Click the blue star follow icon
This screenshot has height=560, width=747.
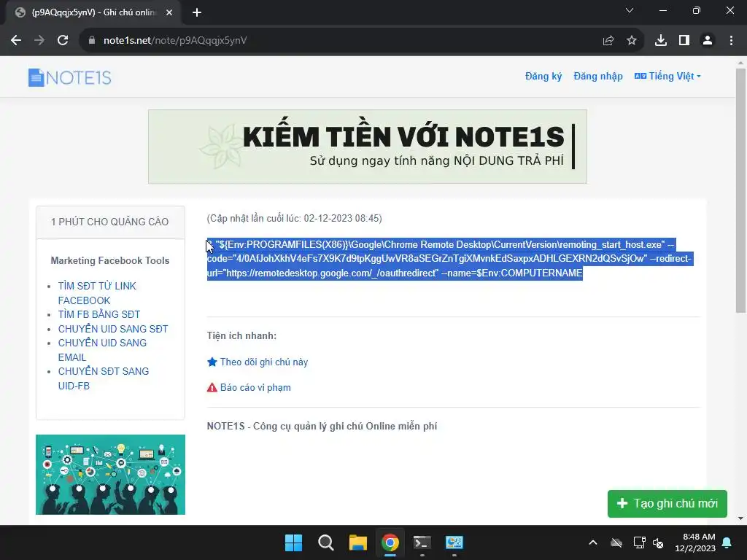click(x=212, y=362)
